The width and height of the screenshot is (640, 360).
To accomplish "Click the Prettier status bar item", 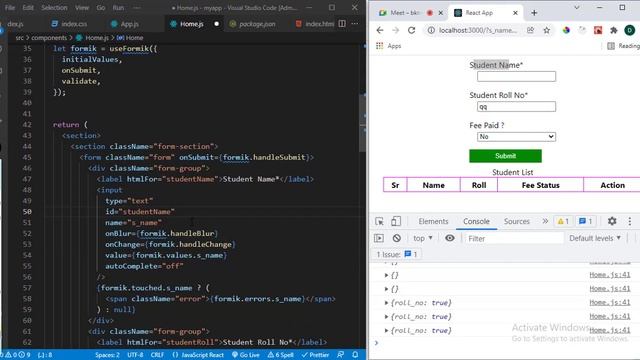I will (x=315, y=355).
